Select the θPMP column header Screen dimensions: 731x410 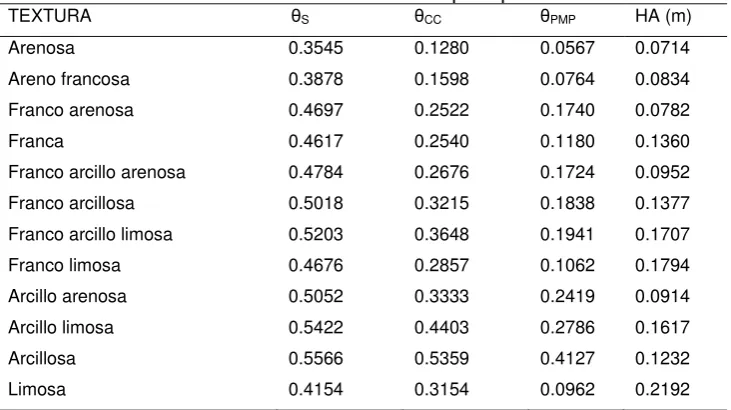click(558, 17)
